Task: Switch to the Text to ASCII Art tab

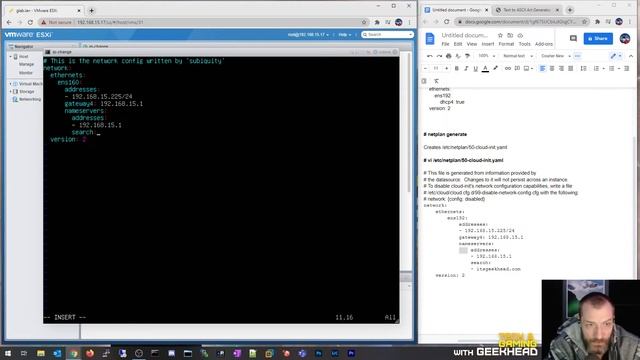Action: point(527,10)
